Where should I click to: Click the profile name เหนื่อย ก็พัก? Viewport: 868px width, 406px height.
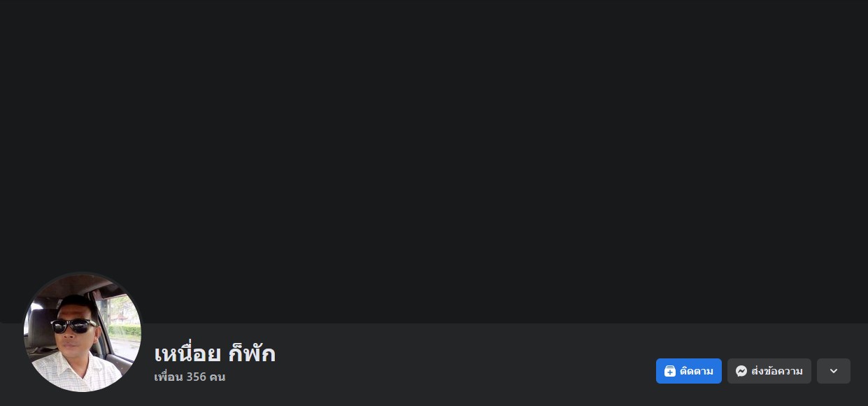pyautogui.click(x=215, y=353)
